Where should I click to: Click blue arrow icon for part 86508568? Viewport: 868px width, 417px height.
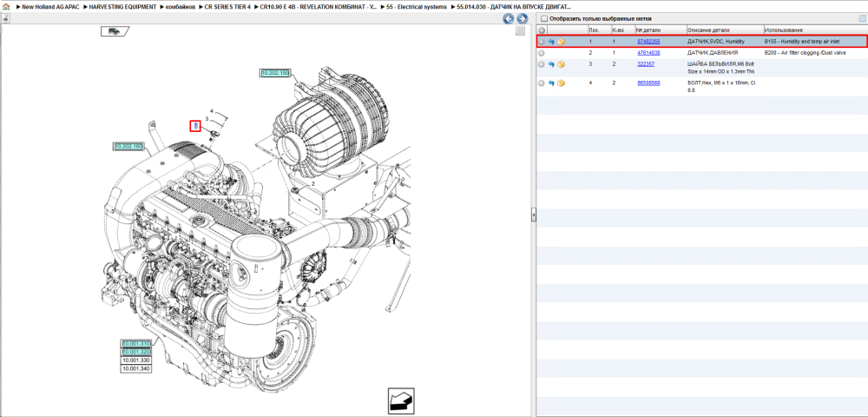coord(551,83)
